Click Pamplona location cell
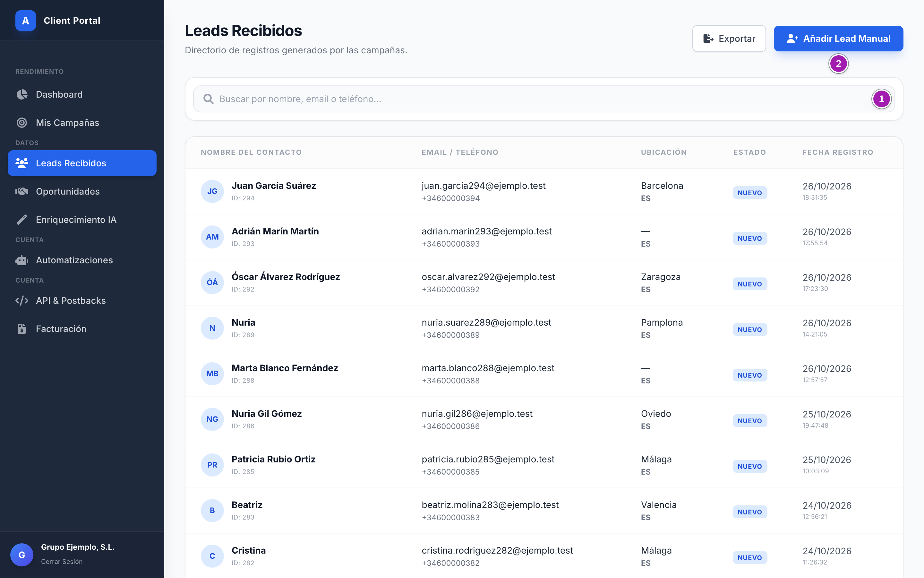Image resolution: width=924 pixels, height=578 pixels. coord(662,323)
